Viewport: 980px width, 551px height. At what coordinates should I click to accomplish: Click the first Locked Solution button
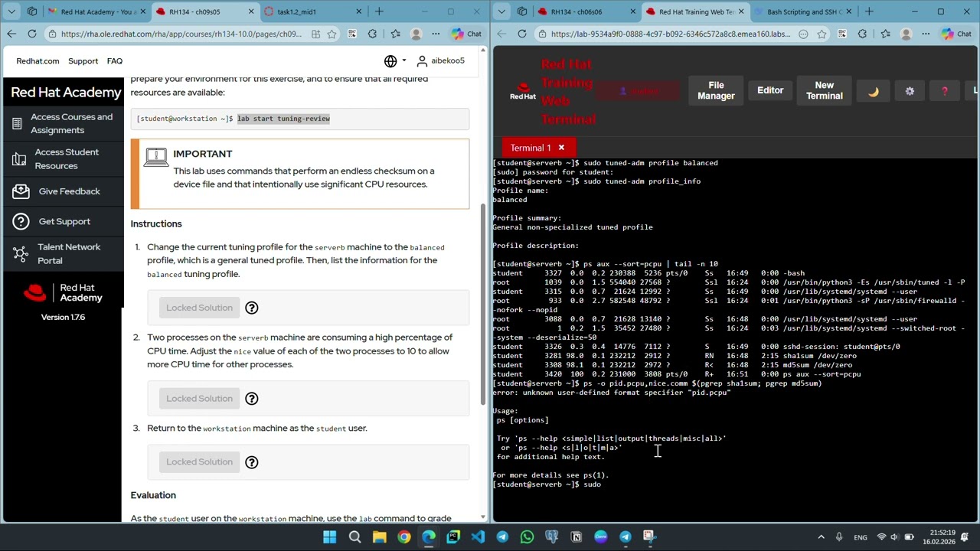click(199, 308)
